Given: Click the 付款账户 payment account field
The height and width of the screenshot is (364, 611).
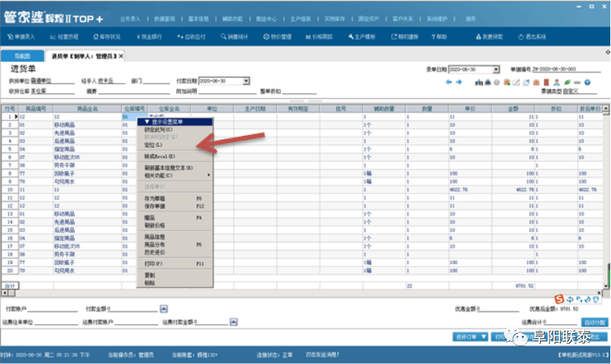Looking at the screenshot, I should tap(52, 309).
